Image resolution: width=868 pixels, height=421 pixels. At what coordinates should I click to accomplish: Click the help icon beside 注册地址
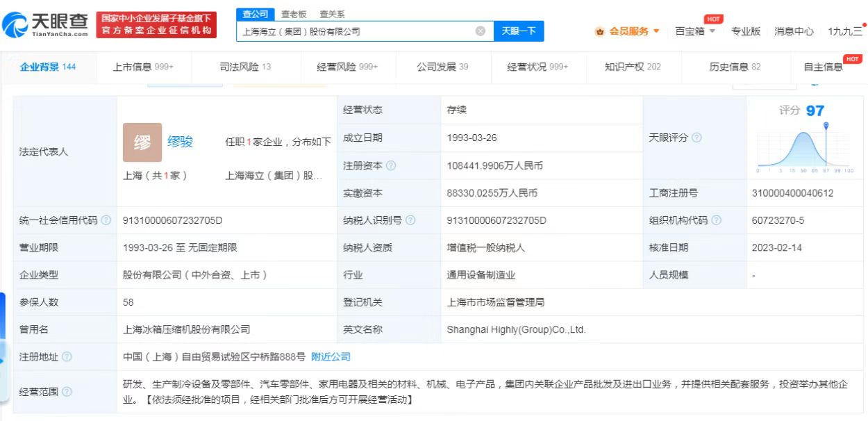67,356
